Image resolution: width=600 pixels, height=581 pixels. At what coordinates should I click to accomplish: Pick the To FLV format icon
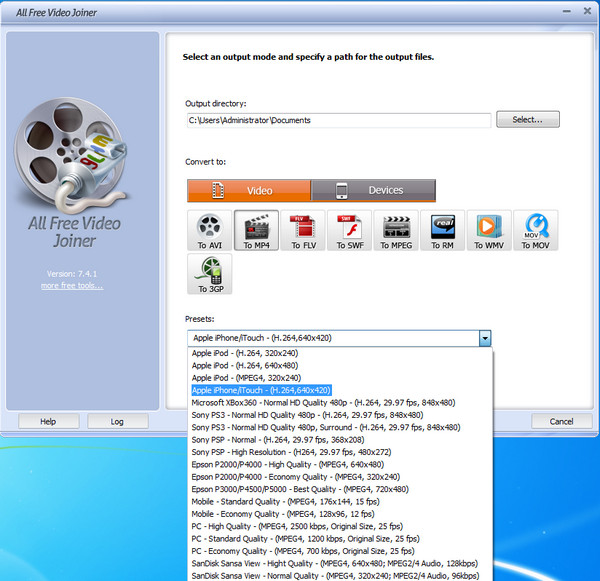(303, 230)
